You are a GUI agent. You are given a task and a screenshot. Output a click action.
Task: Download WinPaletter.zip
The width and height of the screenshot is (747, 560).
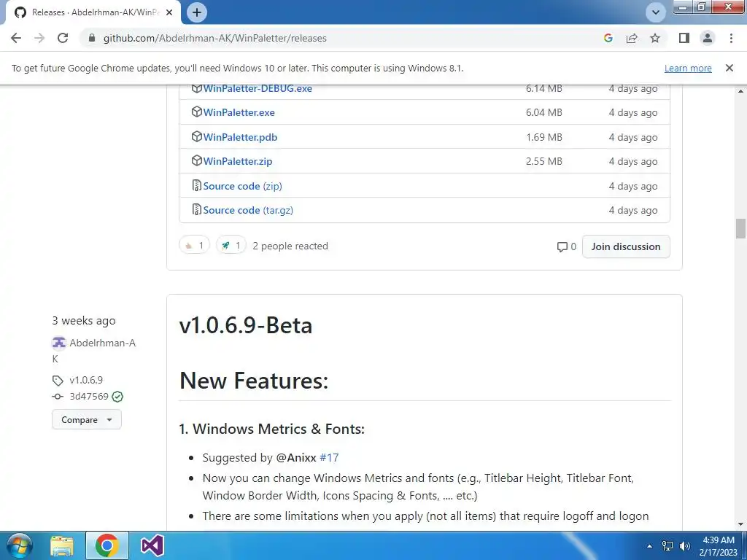pyautogui.click(x=238, y=161)
